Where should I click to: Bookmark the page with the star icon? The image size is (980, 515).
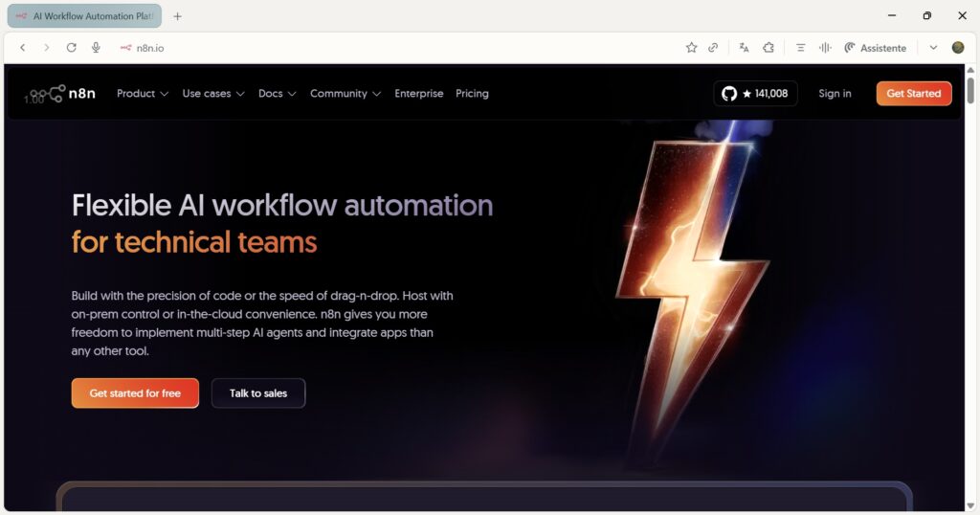[691, 48]
